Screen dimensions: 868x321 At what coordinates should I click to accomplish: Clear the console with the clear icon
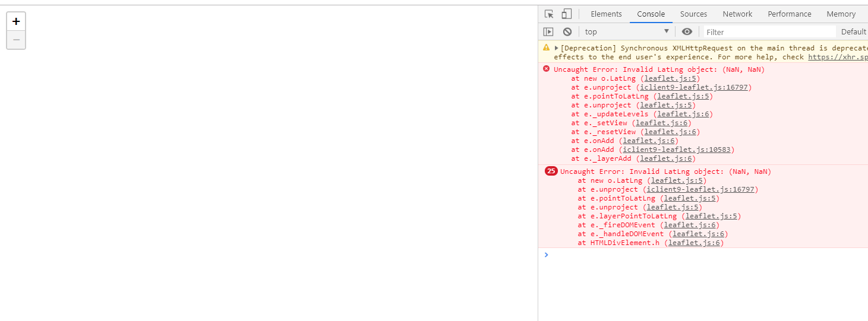coord(567,31)
